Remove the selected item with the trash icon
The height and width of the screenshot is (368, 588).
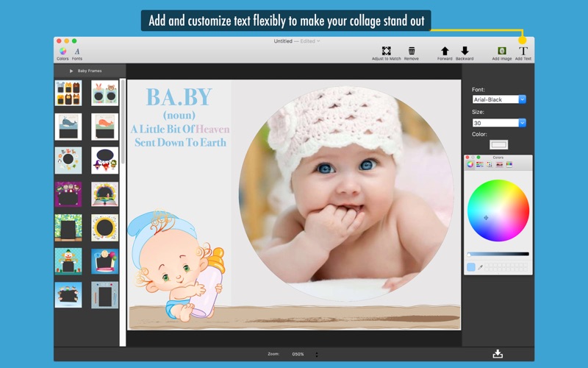point(412,53)
